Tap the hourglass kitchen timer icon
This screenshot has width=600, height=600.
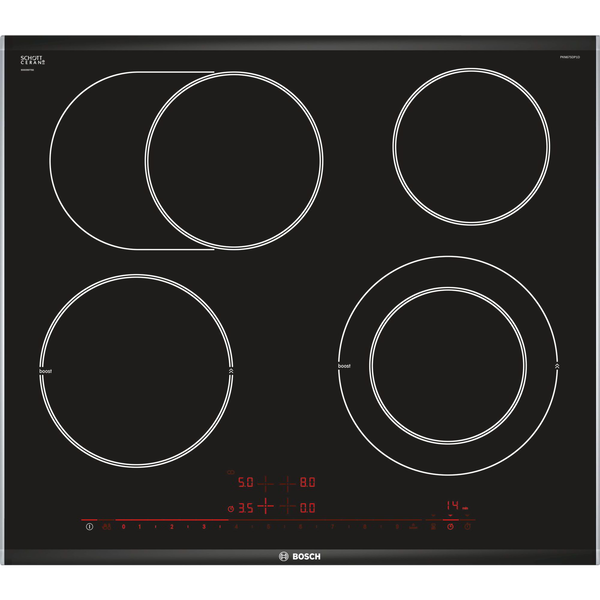point(433,527)
